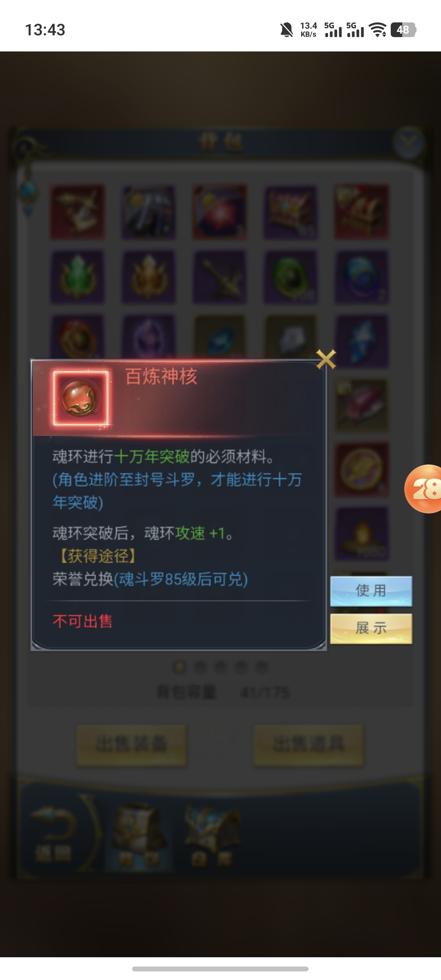Select the green crystal item in backpack
Screen dimensions: 441x980
coord(77,276)
